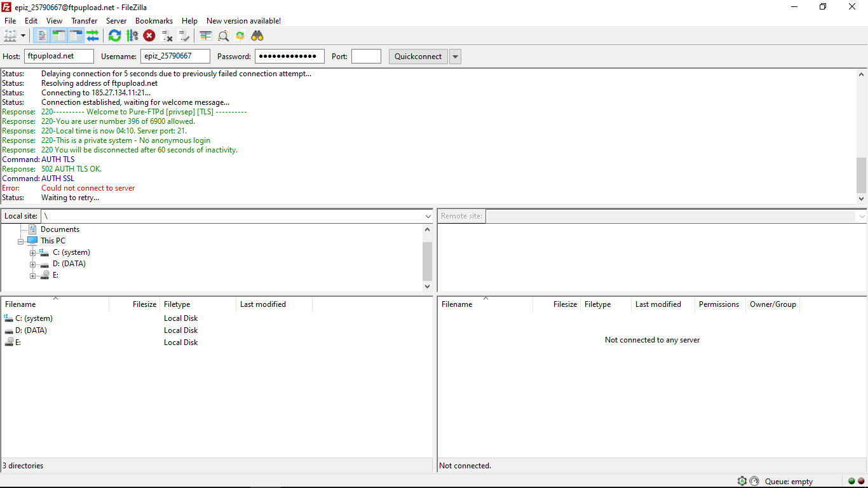868x488 pixels.
Task: Click the 'Could not connect to server' error line
Action: pos(88,188)
